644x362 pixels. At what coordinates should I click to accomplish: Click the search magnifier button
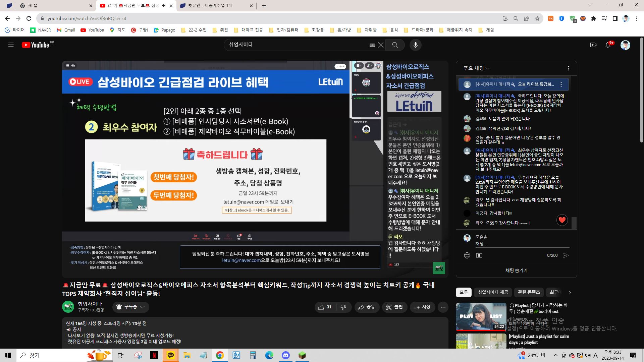[x=395, y=45]
